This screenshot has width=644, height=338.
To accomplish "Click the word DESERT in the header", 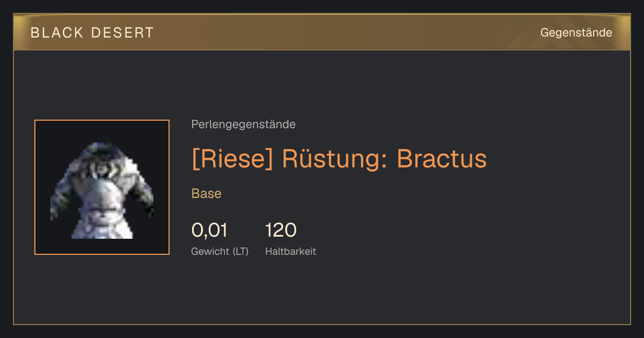I will (x=122, y=33).
